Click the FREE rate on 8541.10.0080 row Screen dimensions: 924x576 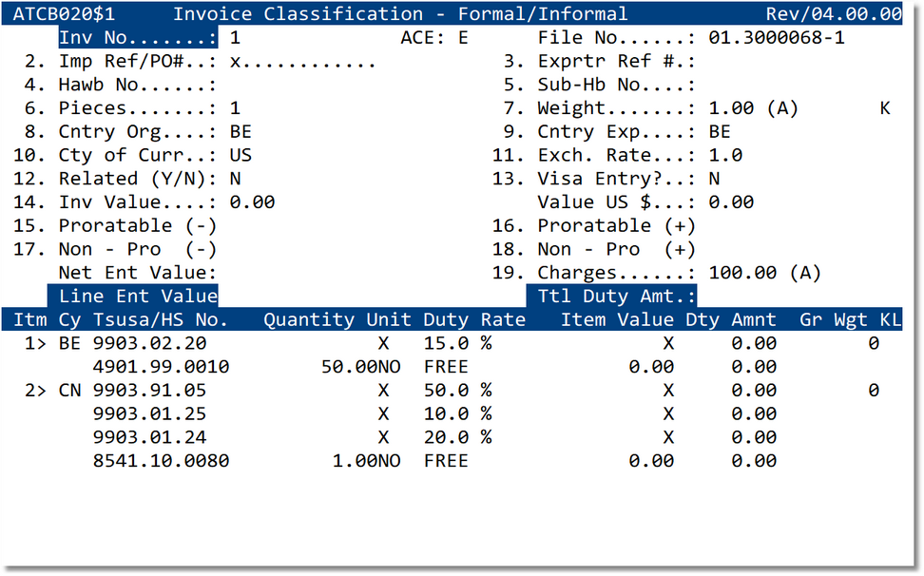(446, 461)
